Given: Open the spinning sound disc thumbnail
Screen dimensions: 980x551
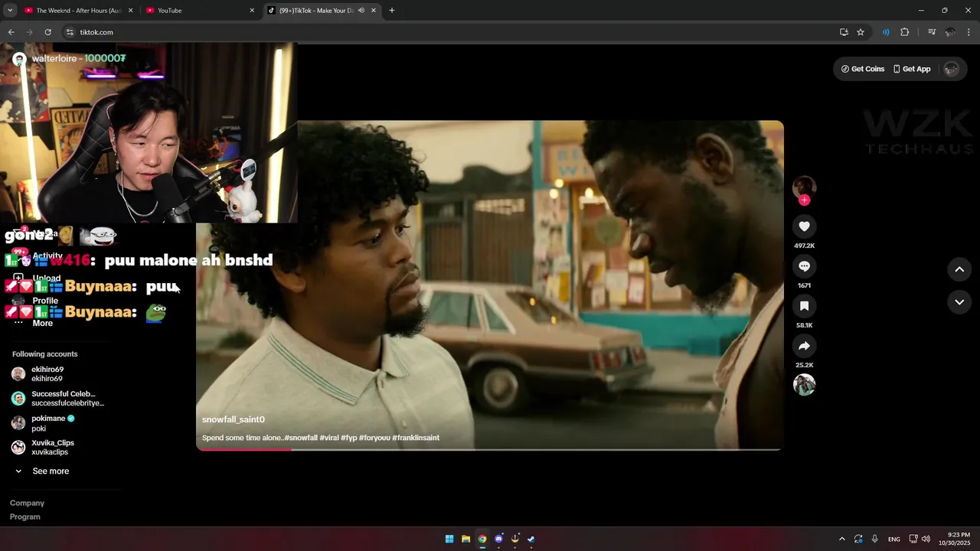Looking at the screenshot, I should pyautogui.click(x=804, y=385).
